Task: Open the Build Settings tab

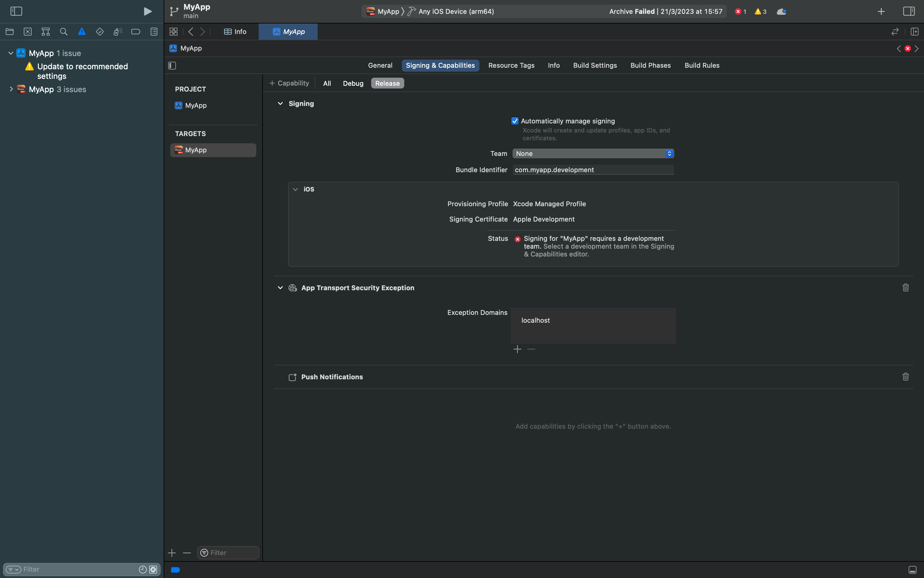Action: pyautogui.click(x=595, y=65)
